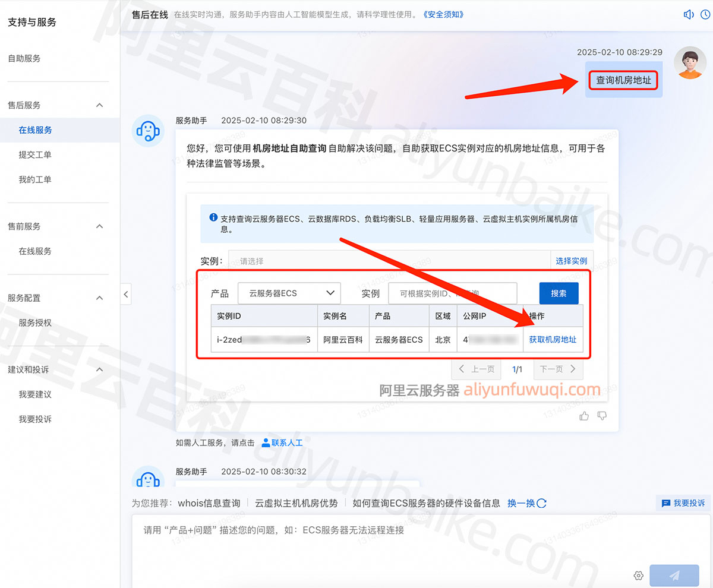Screen dimensions: 713x588
Task: Click the thumbs down feedback icon
Action: [x=602, y=416]
